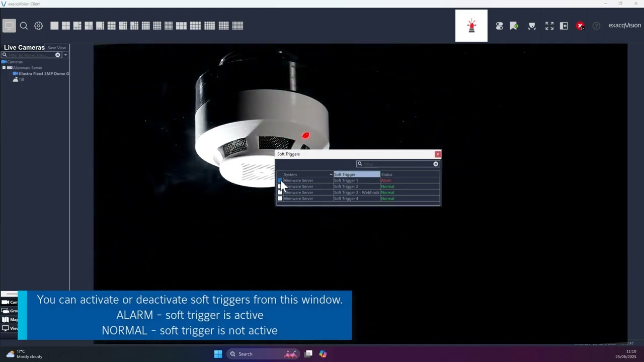Click the red Alarm status text
The image size is (644, 362).
(x=386, y=180)
